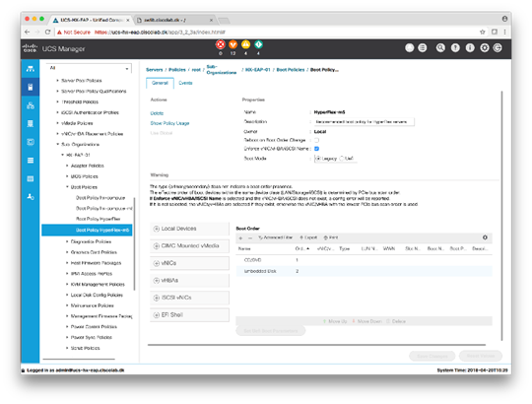
Task: Go back with the browser back arrow
Action: click(28, 32)
